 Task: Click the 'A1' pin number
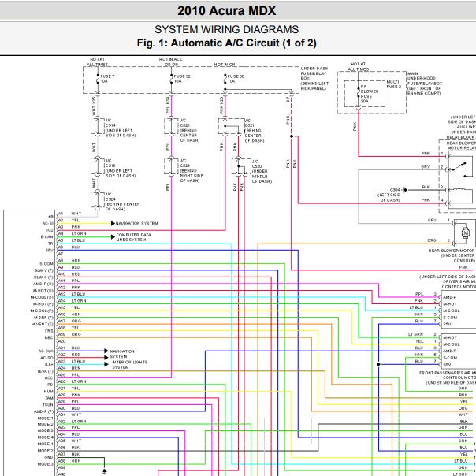(61, 214)
